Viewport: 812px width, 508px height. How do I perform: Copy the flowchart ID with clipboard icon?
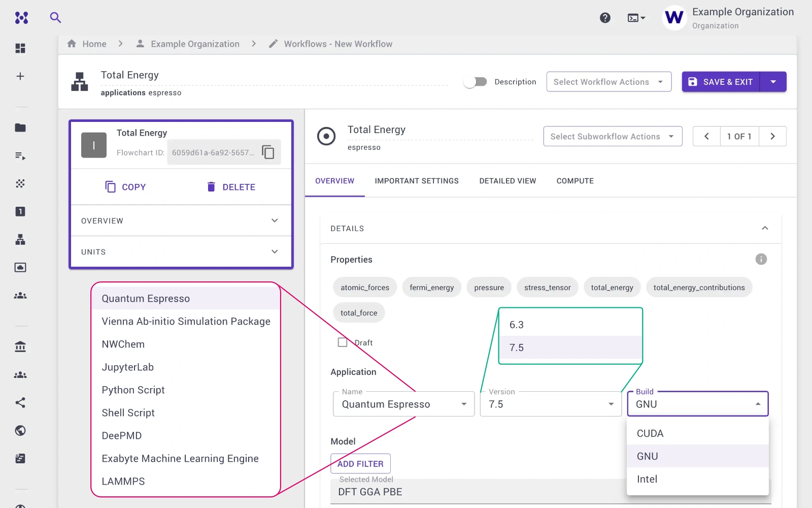click(x=268, y=152)
